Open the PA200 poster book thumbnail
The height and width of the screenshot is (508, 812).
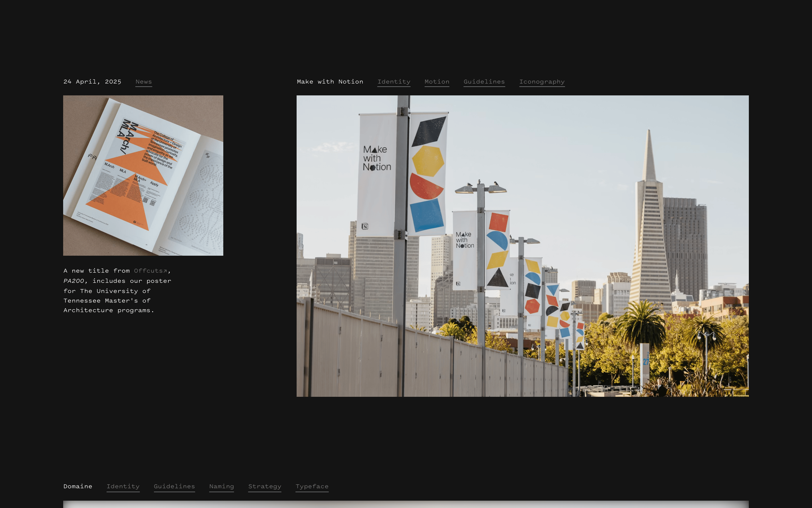pos(143,175)
